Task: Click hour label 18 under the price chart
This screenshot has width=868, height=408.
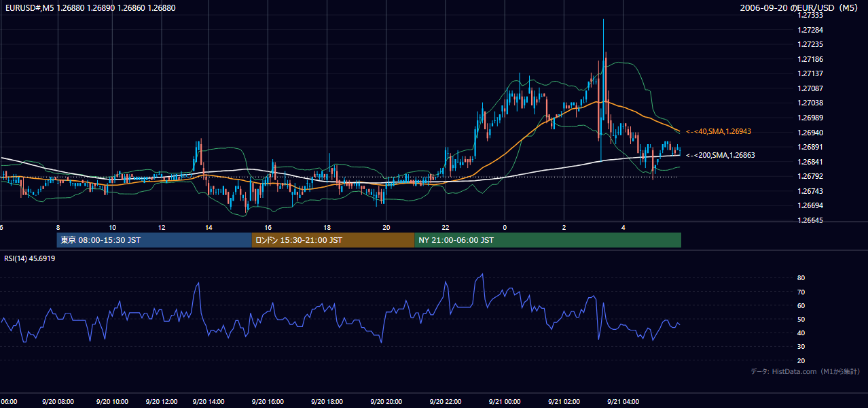Action: [327, 227]
